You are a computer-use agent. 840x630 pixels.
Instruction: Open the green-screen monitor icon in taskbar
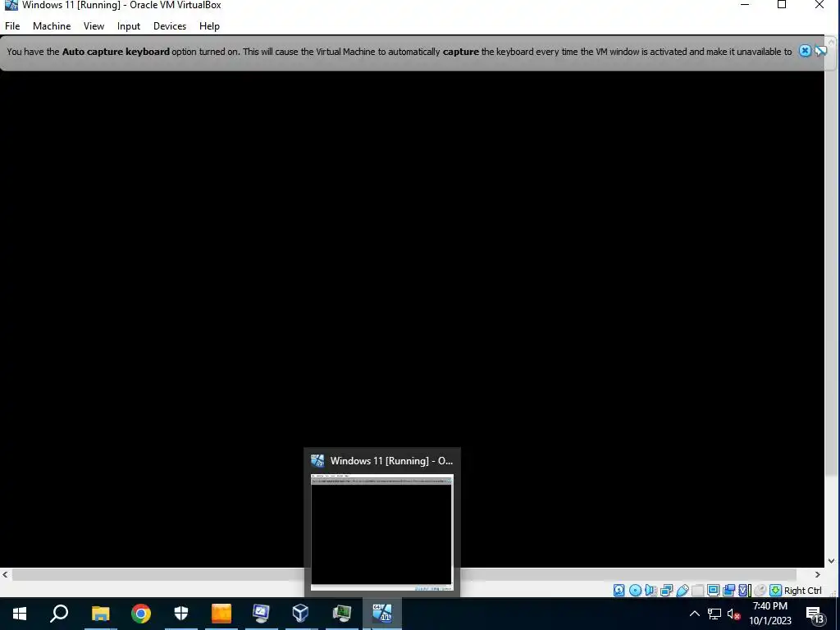pos(342,614)
